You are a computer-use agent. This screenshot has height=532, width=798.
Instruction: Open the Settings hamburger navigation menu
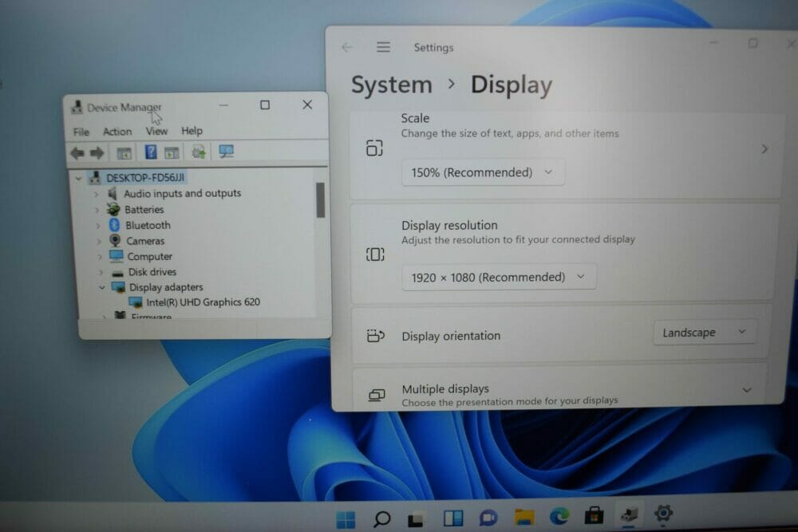[383, 47]
